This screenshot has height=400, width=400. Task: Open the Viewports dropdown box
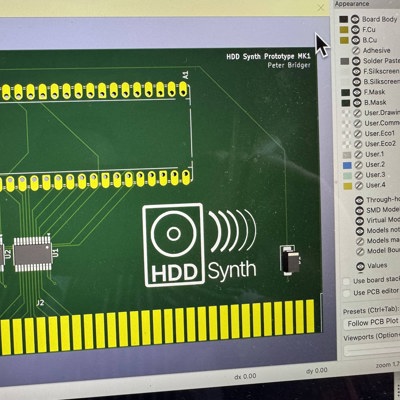tap(372, 350)
